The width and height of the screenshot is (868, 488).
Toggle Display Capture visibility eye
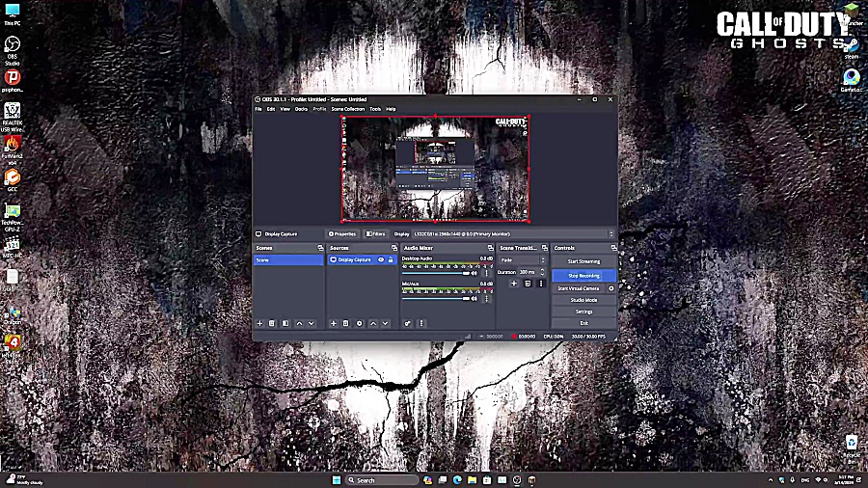click(x=381, y=259)
